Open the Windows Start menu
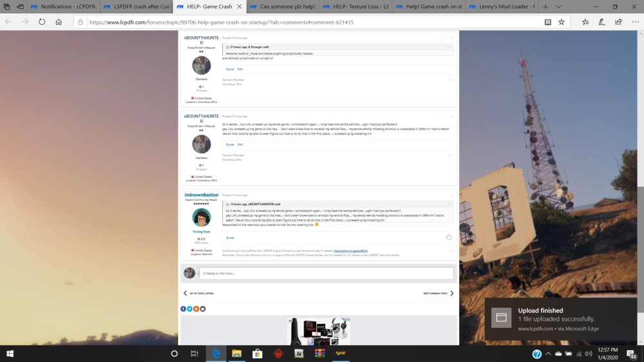 10,354
